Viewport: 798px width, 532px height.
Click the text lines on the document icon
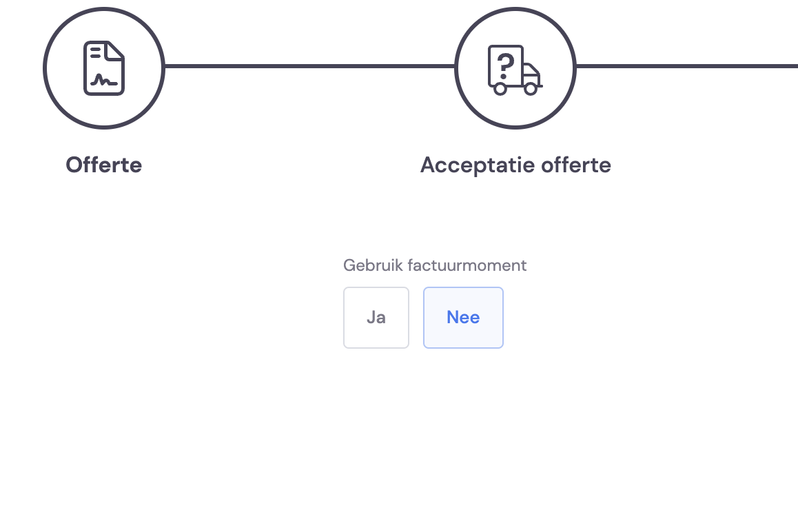(x=95, y=52)
